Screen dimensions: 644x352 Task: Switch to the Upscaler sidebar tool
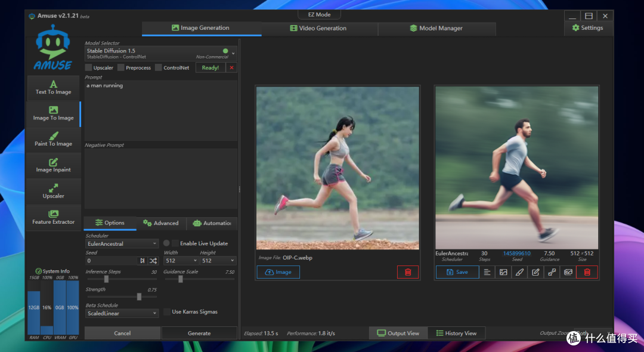[x=54, y=192]
